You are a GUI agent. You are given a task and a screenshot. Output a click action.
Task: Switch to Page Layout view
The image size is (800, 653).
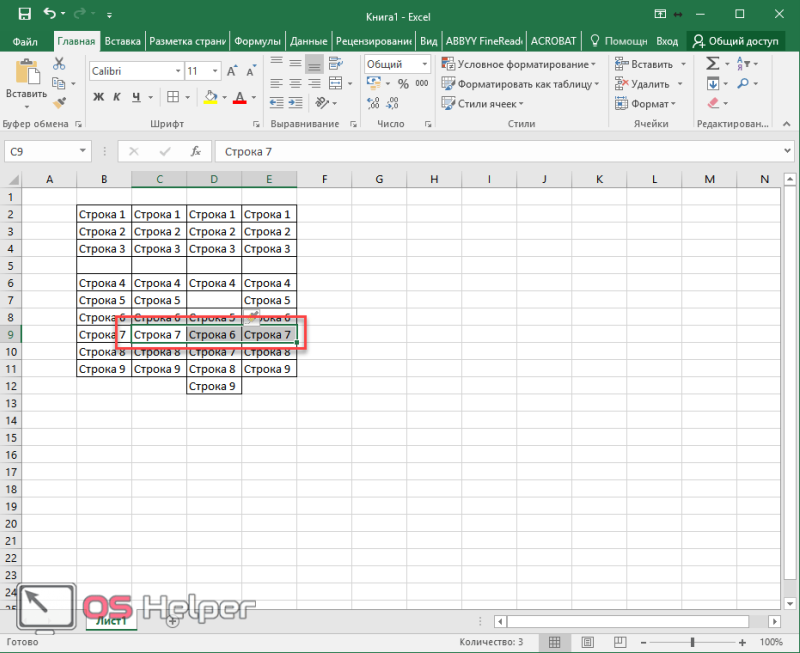[x=587, y=642]
